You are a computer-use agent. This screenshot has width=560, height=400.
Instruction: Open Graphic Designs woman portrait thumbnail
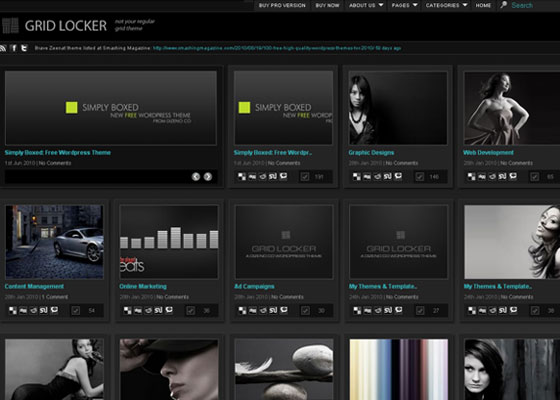398,108
